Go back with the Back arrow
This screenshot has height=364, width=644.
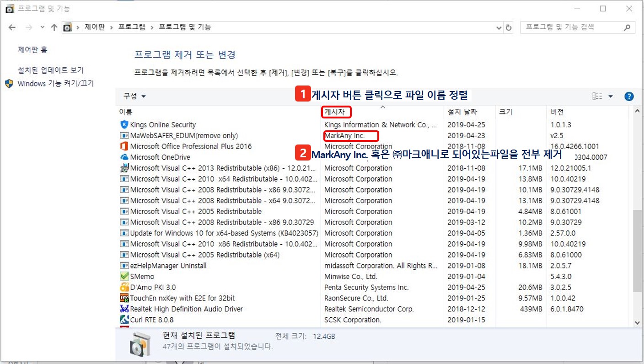(x=12, y=27)
